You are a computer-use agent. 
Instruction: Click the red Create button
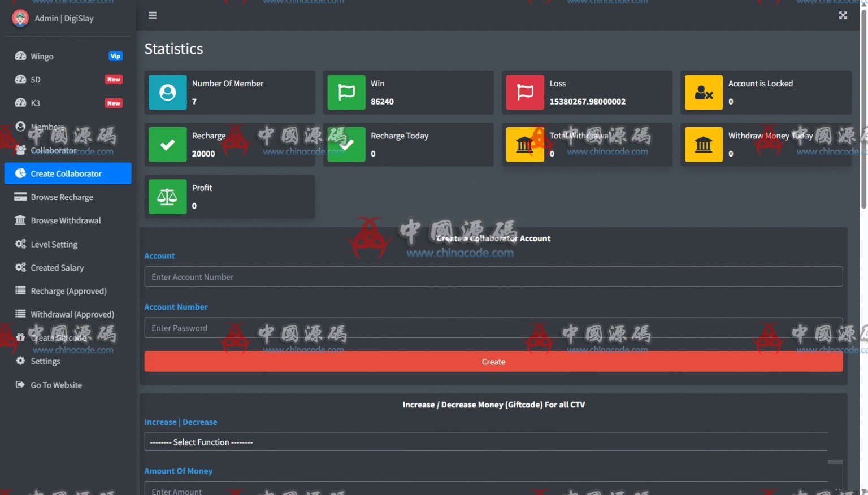493,362
